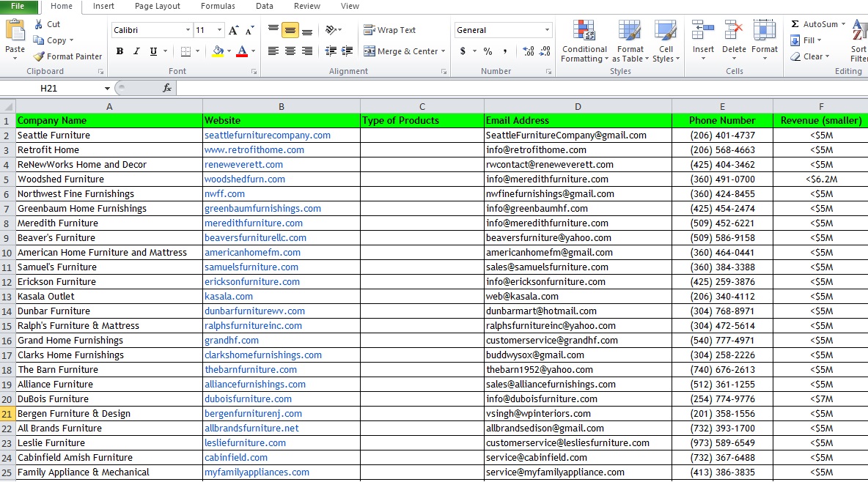The height and width of the screenshot is (482, 868).
Task: Open Number dialog launcher
Action: click(x=548, y=71)
